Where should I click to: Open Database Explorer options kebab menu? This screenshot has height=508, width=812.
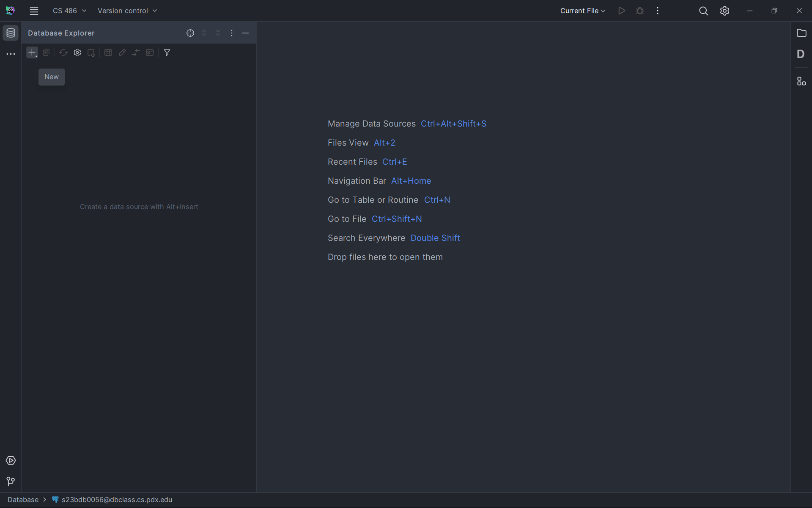tap(232, 33)
